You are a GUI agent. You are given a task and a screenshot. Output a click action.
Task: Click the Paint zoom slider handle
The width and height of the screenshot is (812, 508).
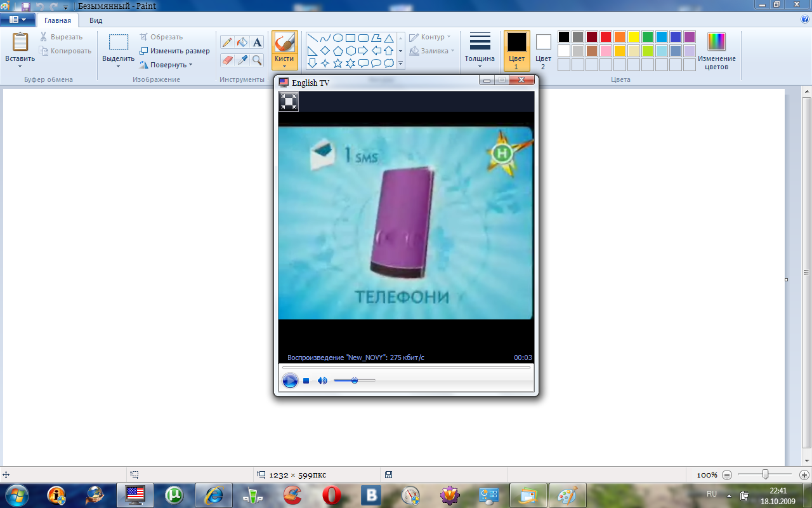(766, 474)
